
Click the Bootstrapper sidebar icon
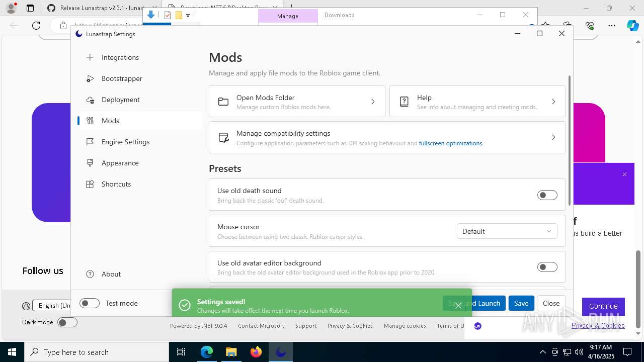pos(90,78)
